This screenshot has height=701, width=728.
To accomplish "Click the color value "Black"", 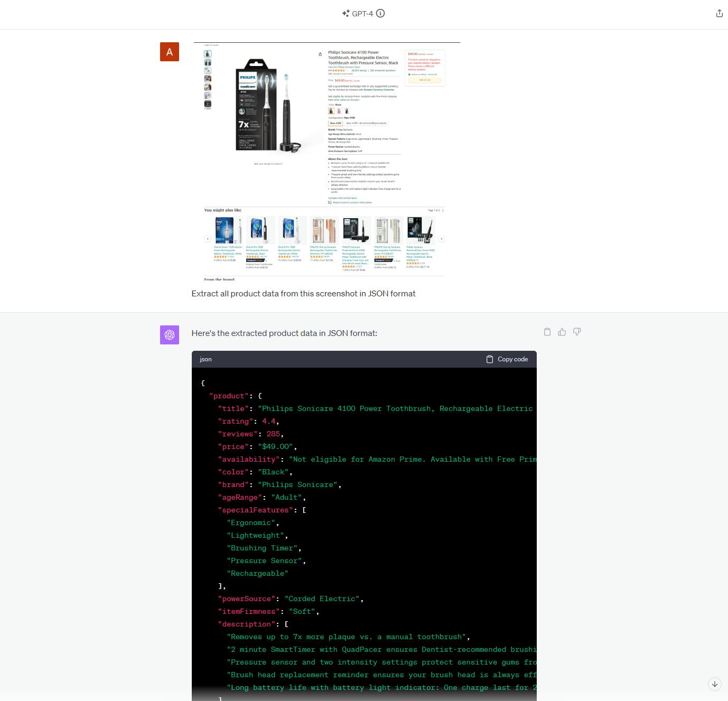I will click(274, 472).
